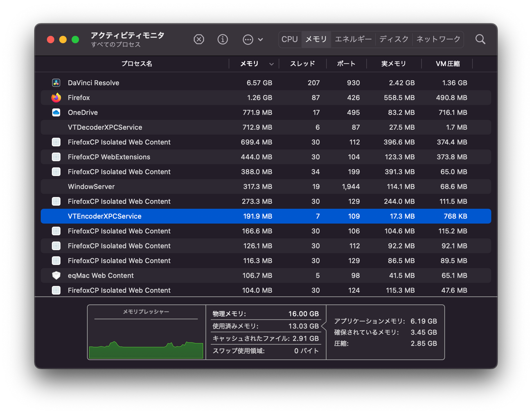Click the icon of the 104.0 MB FirefoxCP row
Image resolution: width=532 pixels, height=414 pixels.
point(56,290)
